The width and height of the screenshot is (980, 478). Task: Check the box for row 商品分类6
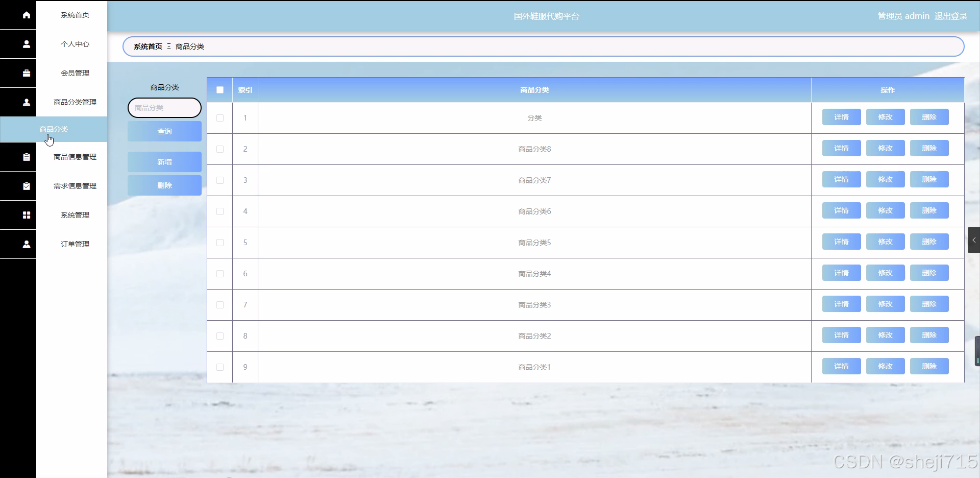tap(220, 211)
